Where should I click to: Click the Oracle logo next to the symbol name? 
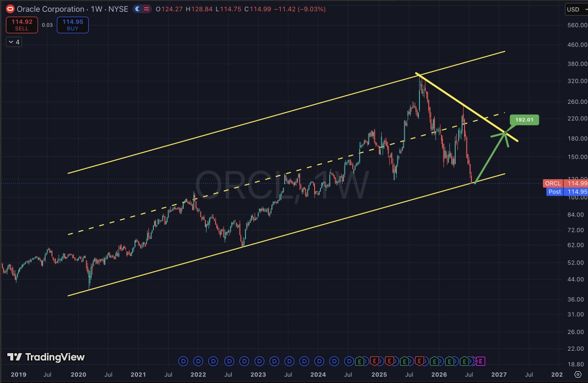(x=9, y=9)
